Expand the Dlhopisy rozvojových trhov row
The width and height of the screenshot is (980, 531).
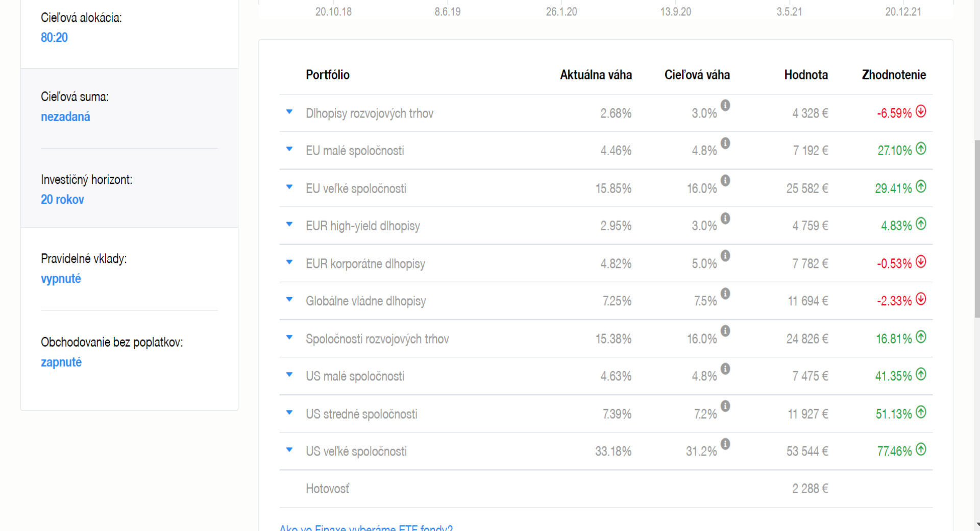(x=289, y=112)
